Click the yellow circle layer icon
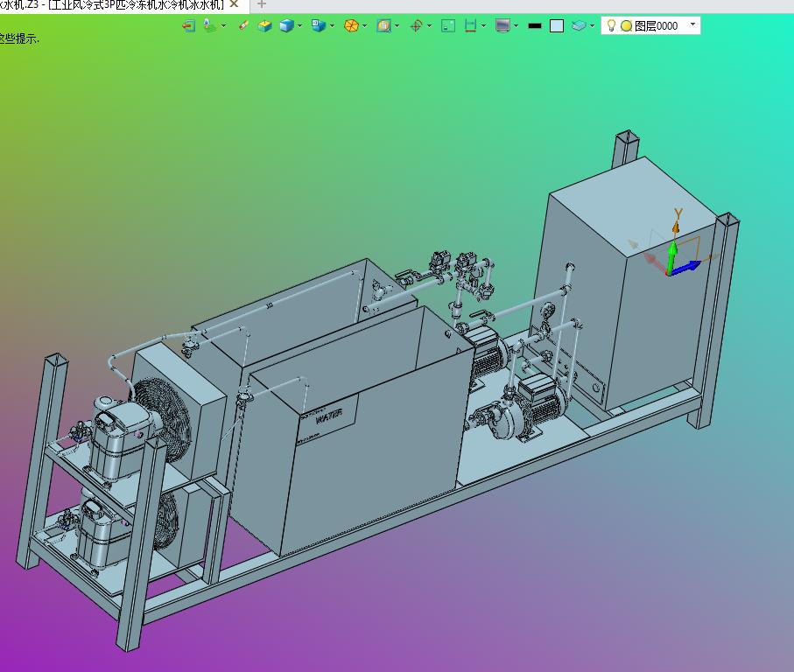 627,25
